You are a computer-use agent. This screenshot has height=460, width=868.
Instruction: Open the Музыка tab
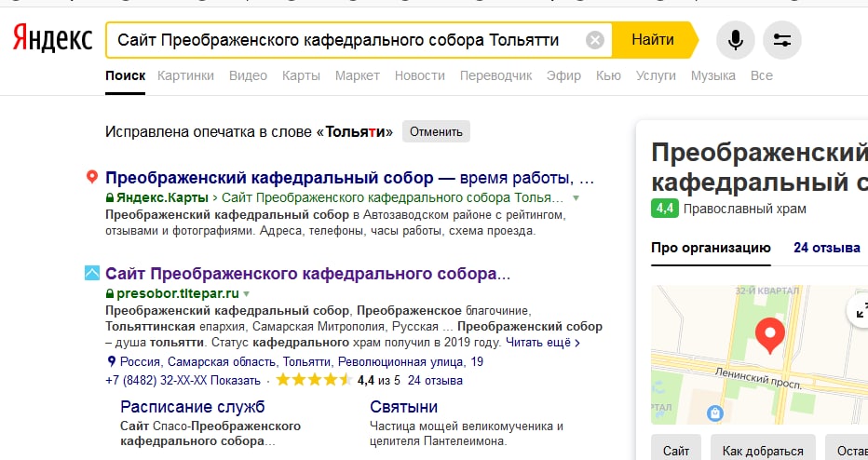[713, 75]
